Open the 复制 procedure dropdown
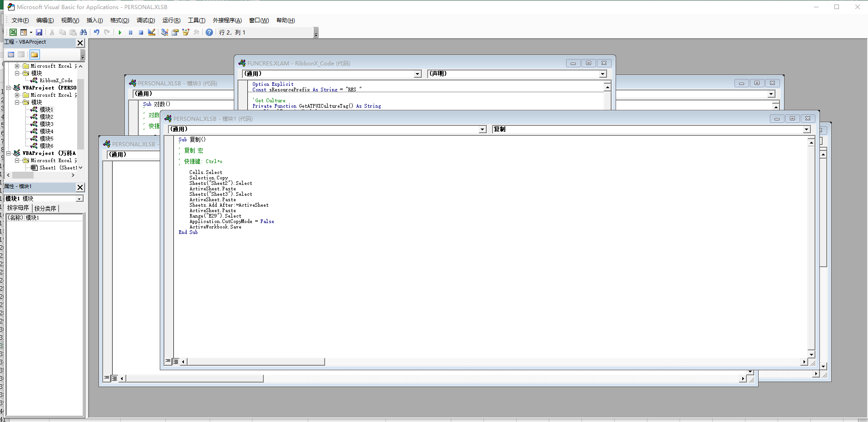868x422 pixels. click(x=806, y=129)
